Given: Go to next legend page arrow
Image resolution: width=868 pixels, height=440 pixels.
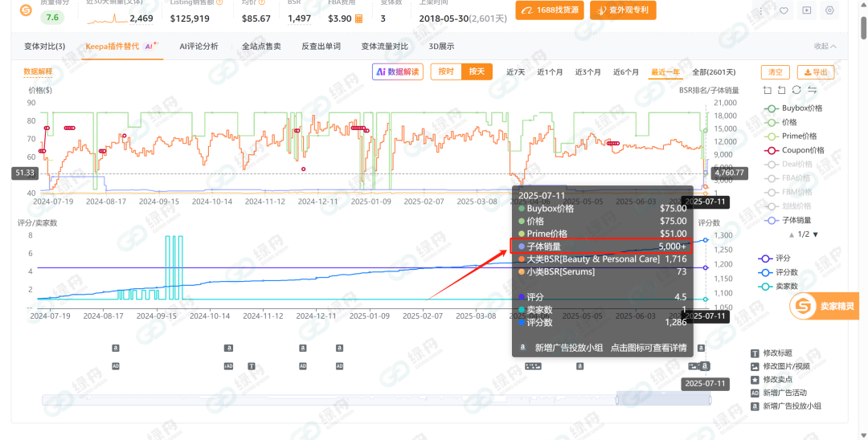Looking at the screenshot, I should click(815, 234).
